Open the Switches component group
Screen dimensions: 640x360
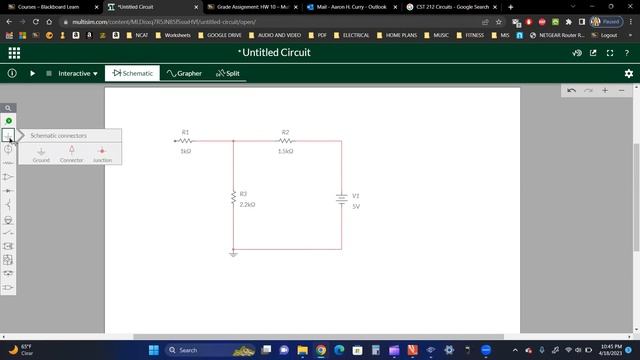click(8, 233)
